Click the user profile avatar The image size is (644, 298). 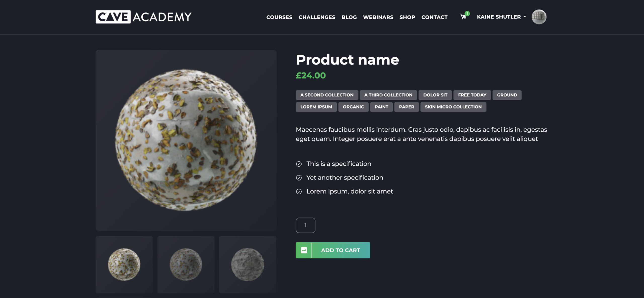click(539, 17)
